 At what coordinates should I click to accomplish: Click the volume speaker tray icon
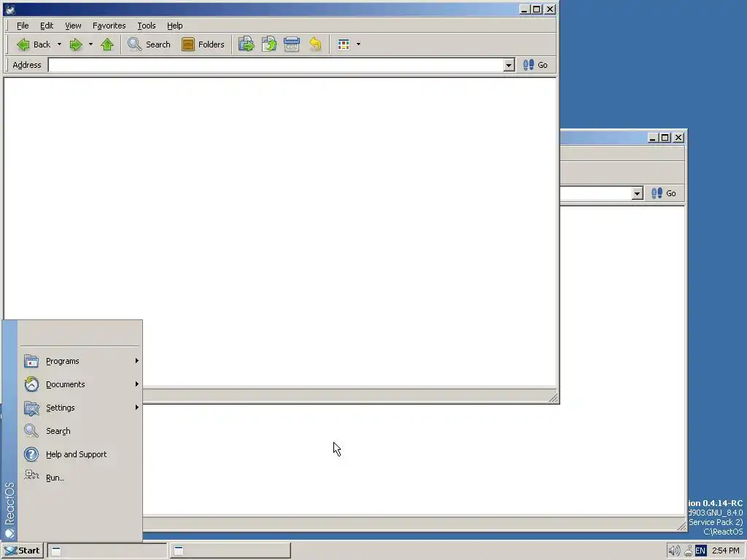point(673,551)
